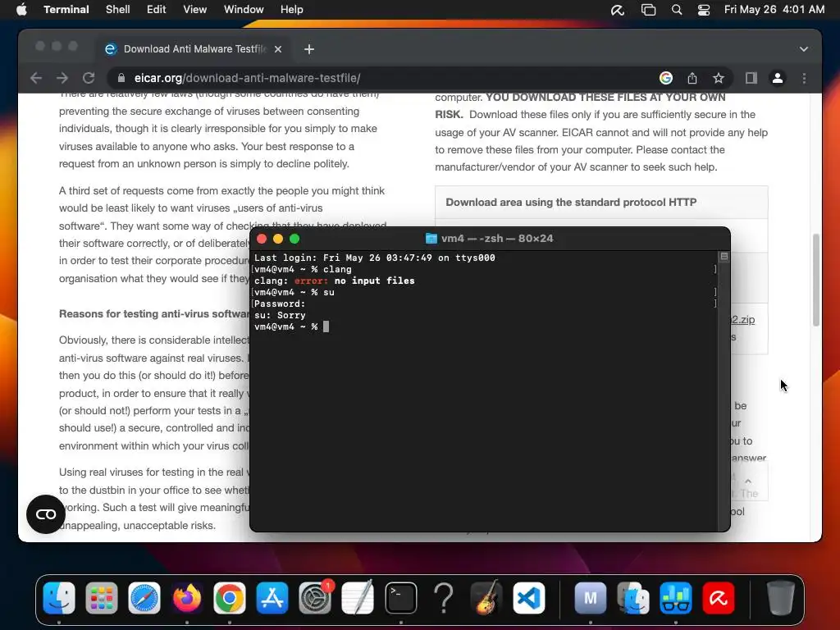Open the Help menu

point(291,10)
